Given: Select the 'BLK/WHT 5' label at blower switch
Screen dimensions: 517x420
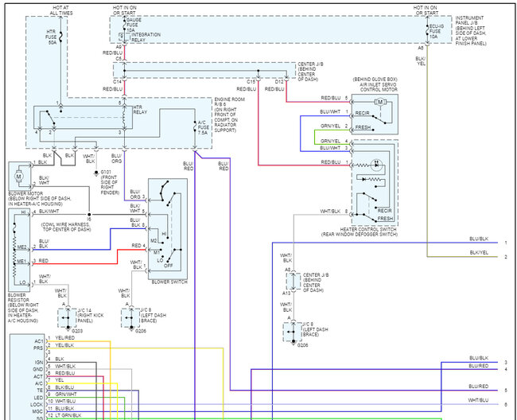Looking at the screenshot, I should 137,208.
